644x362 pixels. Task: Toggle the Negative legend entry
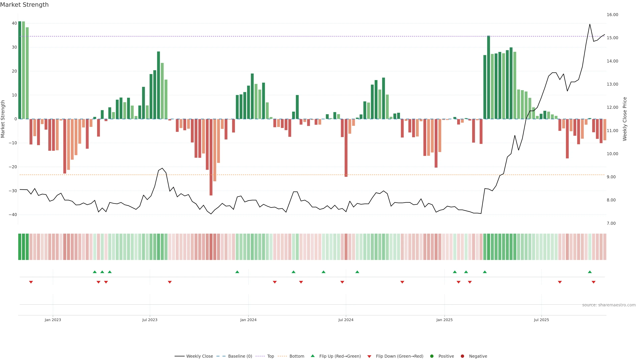(x=478, y=356)
